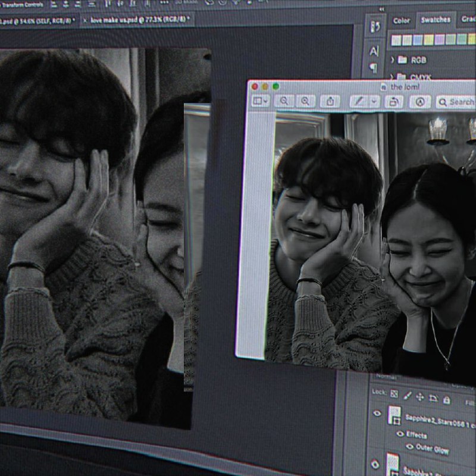Hide the Sapphire2_Stars058 layer with its eye
This screenshot has height=476, width=476.
377,413
